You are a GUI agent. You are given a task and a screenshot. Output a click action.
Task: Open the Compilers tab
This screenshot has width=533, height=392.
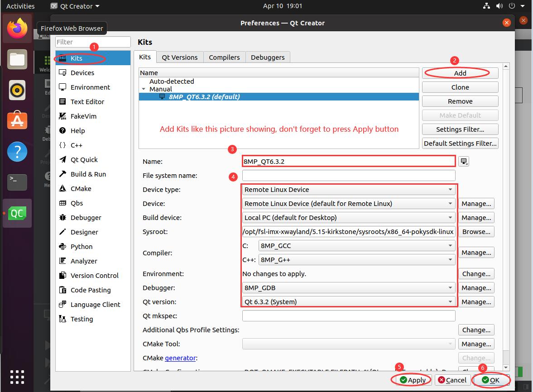click(224, 57)
